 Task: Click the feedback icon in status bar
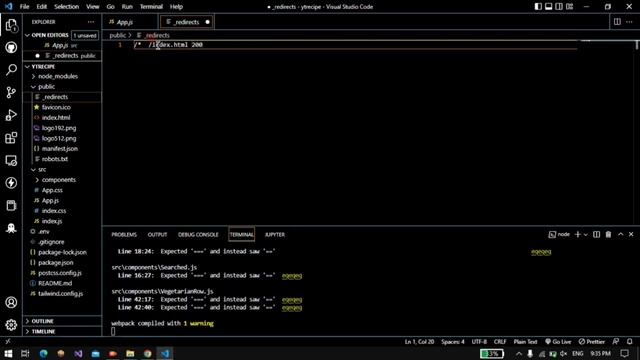click(616, 342)
